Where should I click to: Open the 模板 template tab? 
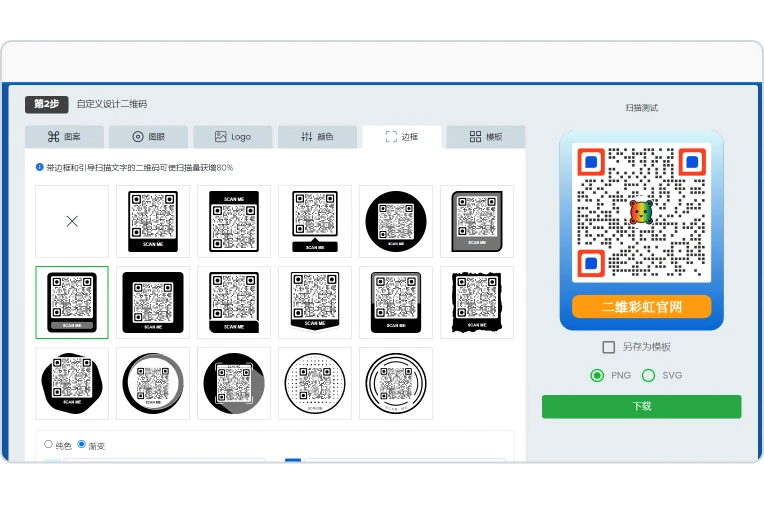click(x=486, y=136)
